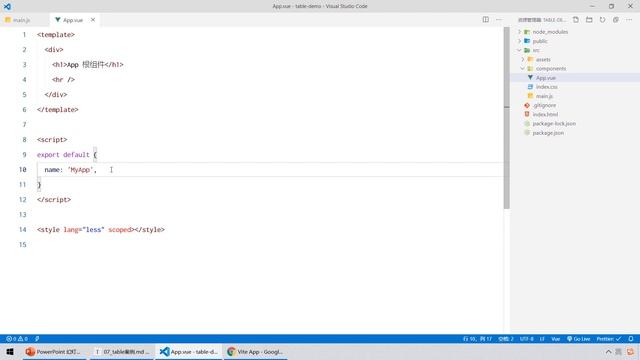
Task: Open explorer views and more actions
Action: pos(629,20)
